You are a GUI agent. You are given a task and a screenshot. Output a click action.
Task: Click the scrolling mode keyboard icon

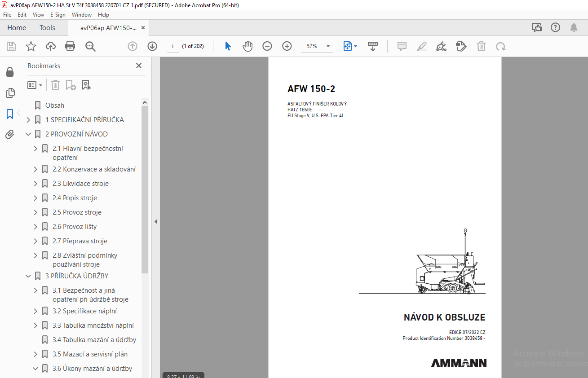373,46
